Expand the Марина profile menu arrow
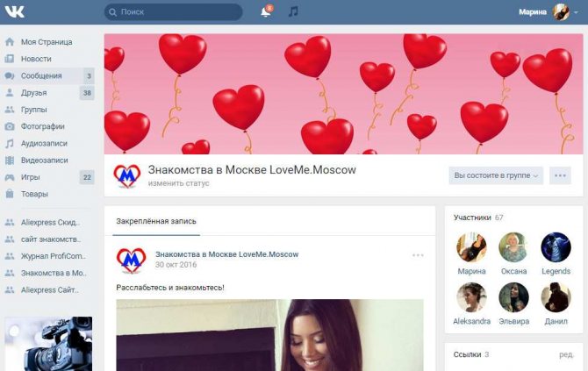Screen dimensions: 588x371 point(576,12)
